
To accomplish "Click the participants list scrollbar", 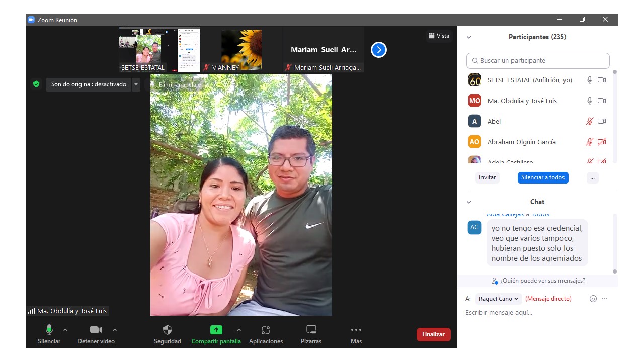I will (614, 116).
